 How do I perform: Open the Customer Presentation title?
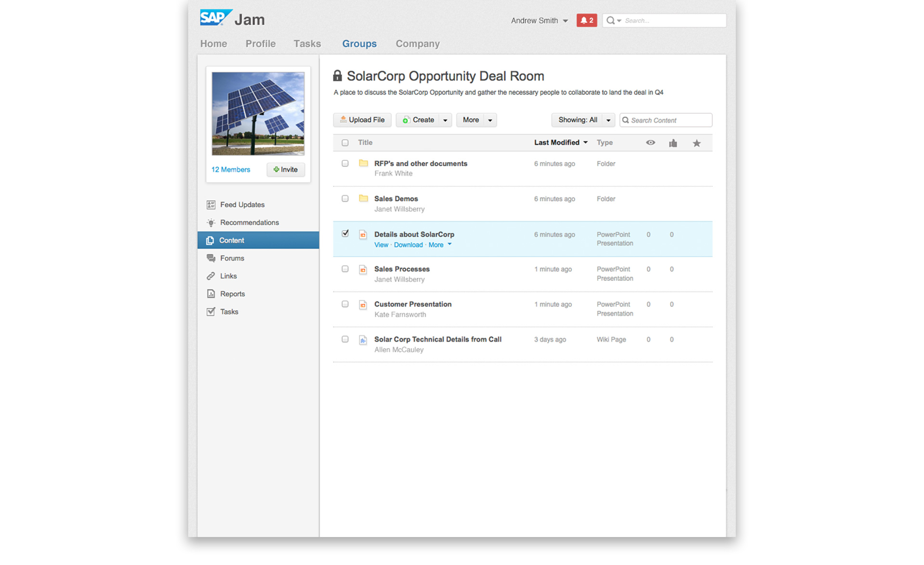point(413,304)
